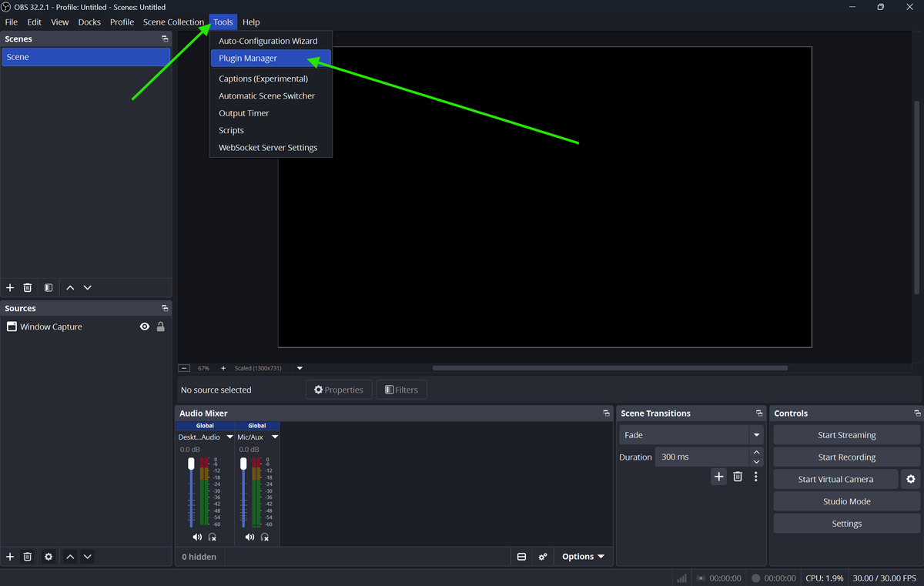Open Audio Mixer Options dropdown
The image size is (924, 586).
click(x=583, y=557)
